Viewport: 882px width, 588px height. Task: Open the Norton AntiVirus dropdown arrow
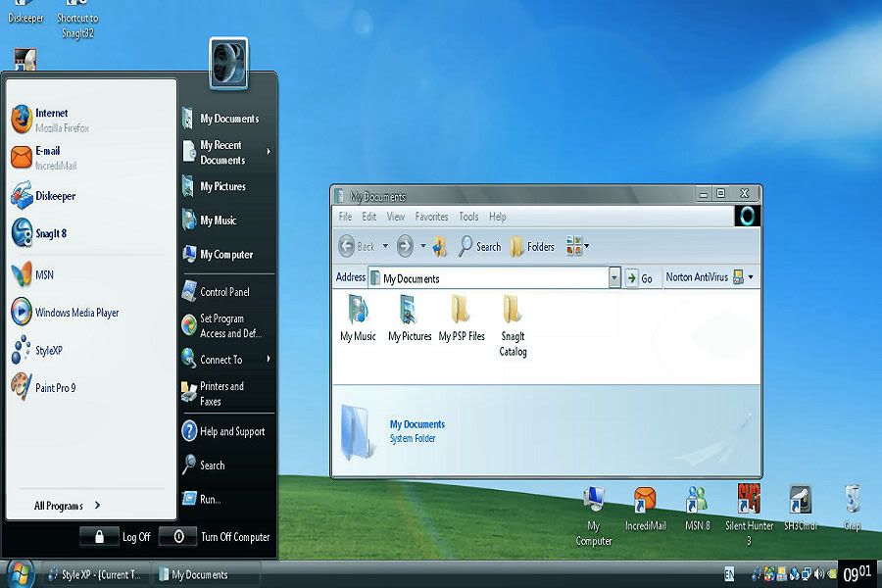pos(751,276)
